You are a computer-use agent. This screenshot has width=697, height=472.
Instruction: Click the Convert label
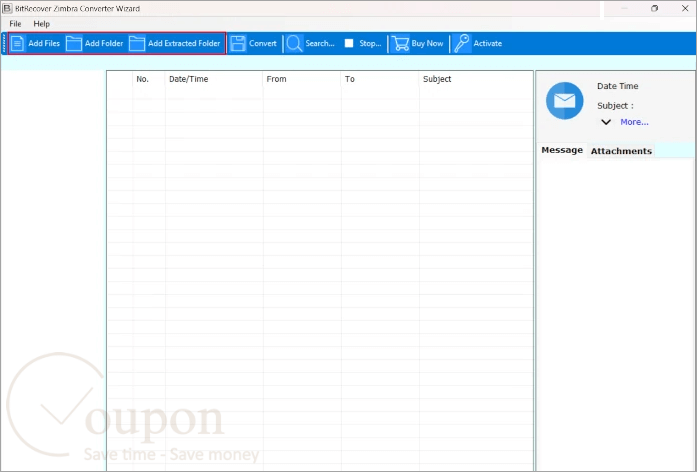263,43
